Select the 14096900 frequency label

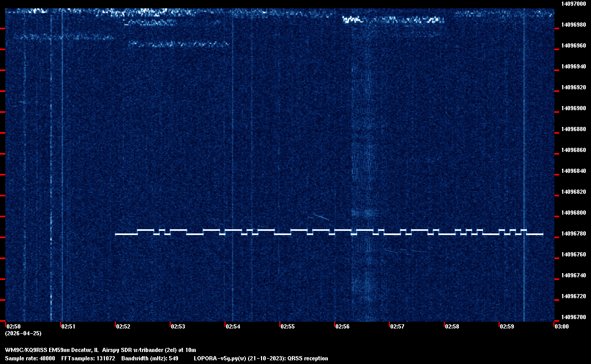[x=573, y=108]
